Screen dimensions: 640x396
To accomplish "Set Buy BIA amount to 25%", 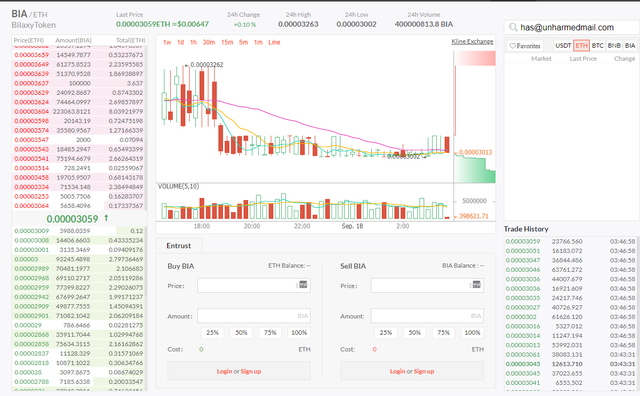I will point(212,333).
